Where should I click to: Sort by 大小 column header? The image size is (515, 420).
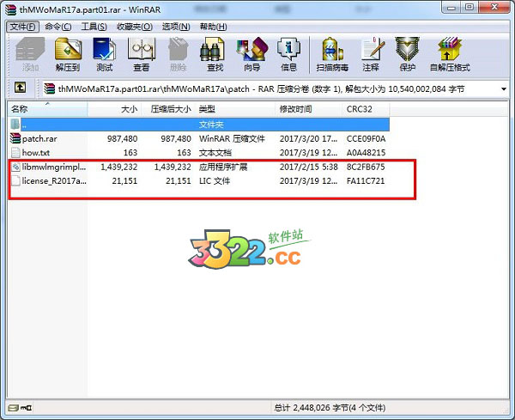[114, 109]
